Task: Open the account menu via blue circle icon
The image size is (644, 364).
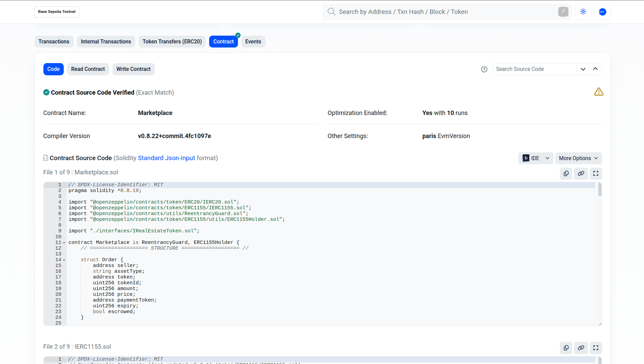Action: (602, 12)
